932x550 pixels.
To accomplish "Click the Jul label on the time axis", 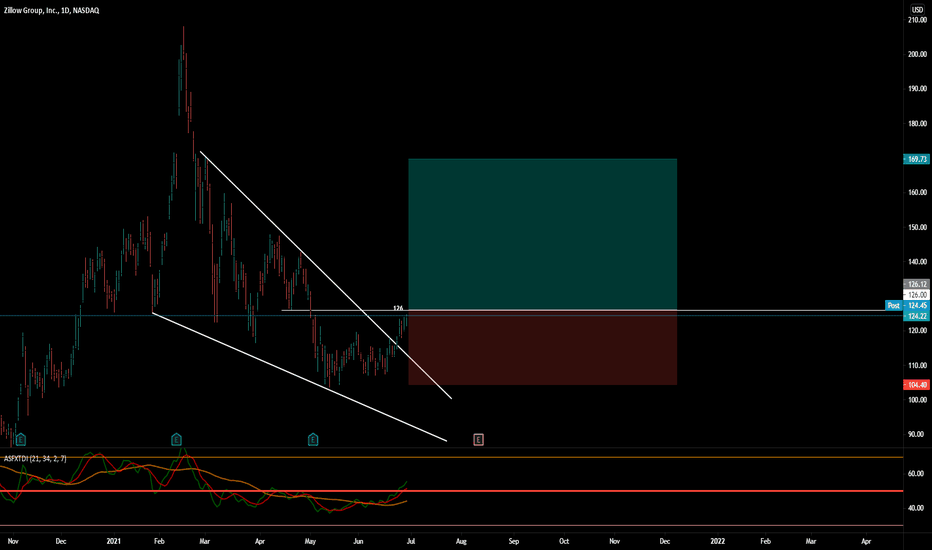I will [x=411, y=541].
